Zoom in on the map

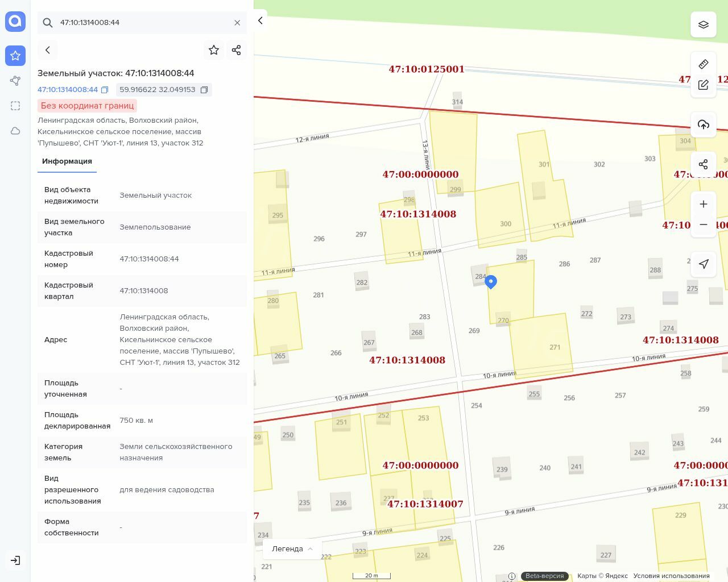point(703,204)
